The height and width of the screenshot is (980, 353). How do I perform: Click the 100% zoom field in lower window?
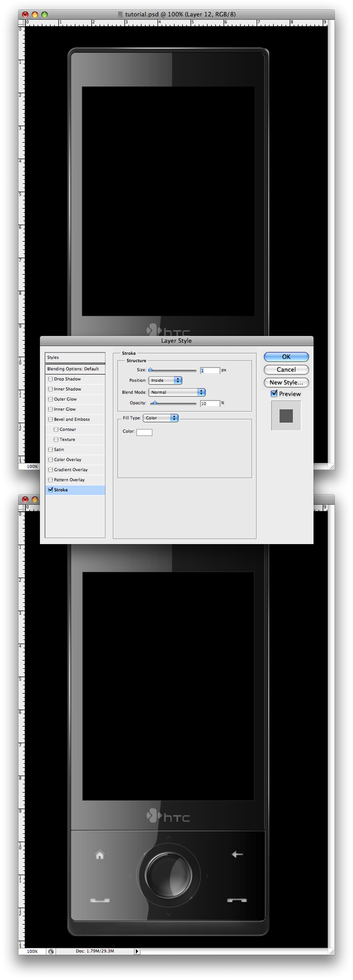(x=32, y=951)
